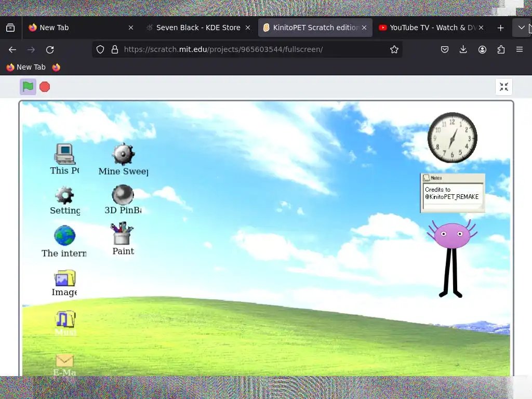Open the Settings gear desktop icon
The width and height of the screenshot is (532, 399).
65,201
